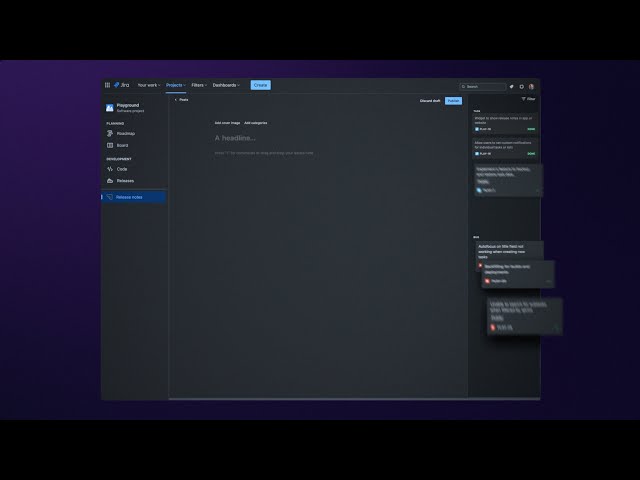
Task: Open the app switcher grid icon
Action: coord(107,85)
